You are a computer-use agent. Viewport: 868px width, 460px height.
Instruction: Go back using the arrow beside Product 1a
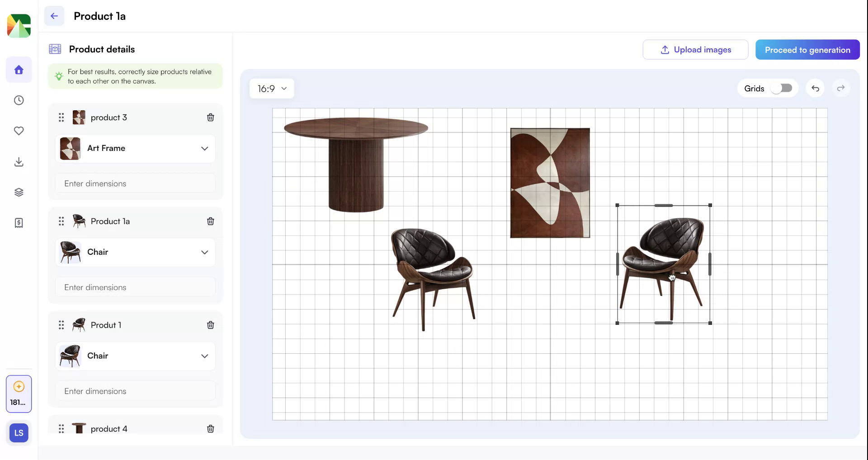tap(54, 16)
